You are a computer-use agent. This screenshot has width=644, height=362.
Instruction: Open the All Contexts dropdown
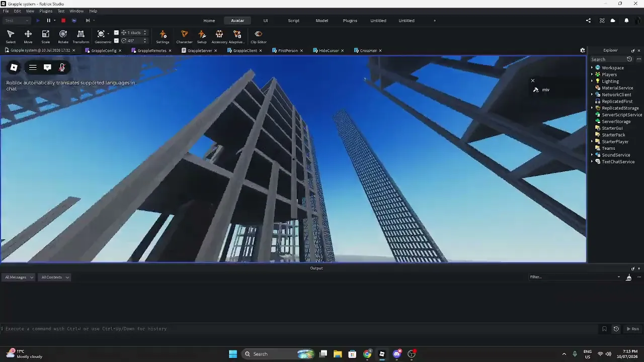click(x=55, y=277)
